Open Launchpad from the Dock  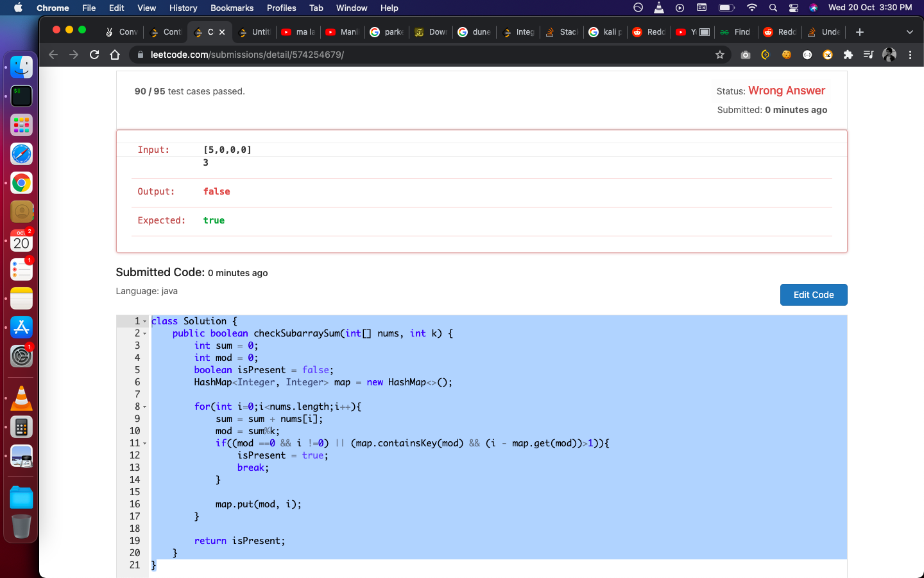21,125
